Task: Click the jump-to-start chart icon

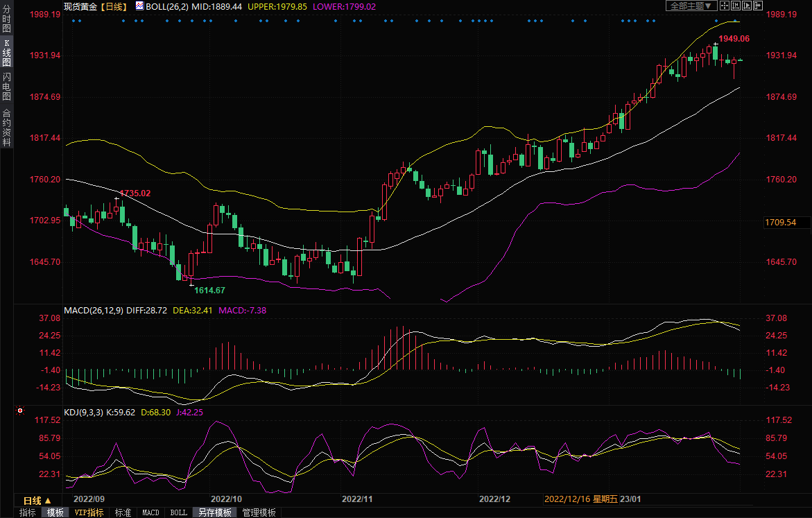Action: [x=735, y=6]
